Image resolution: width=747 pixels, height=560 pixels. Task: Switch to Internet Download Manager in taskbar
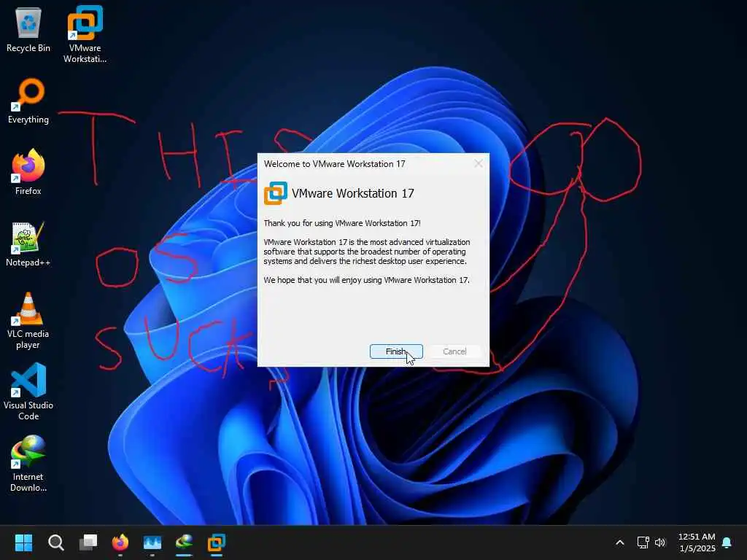[185, 542]
